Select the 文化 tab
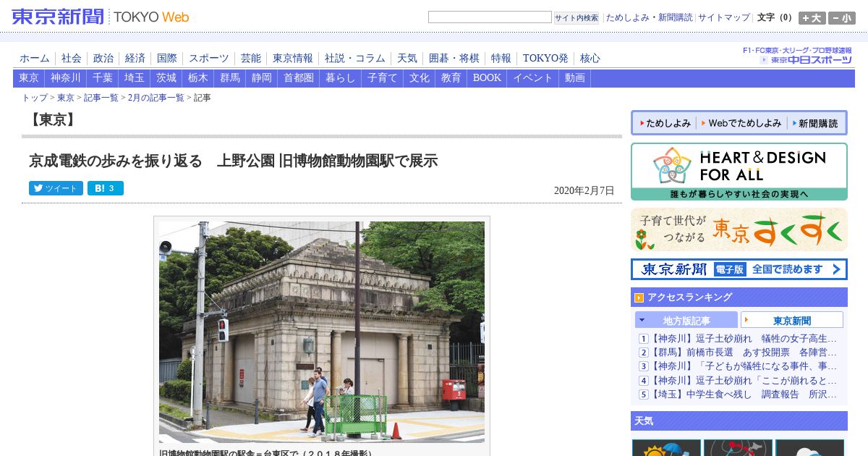Screen dimensions: 868x456 420,78
